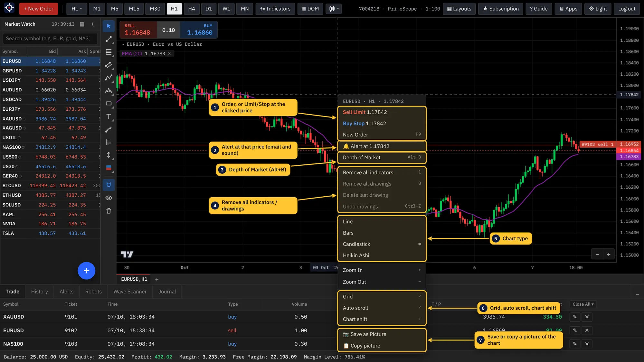
Task: Select the horizontal lines drawing tool
Action: pyautogui.click(x=109, y=52)
